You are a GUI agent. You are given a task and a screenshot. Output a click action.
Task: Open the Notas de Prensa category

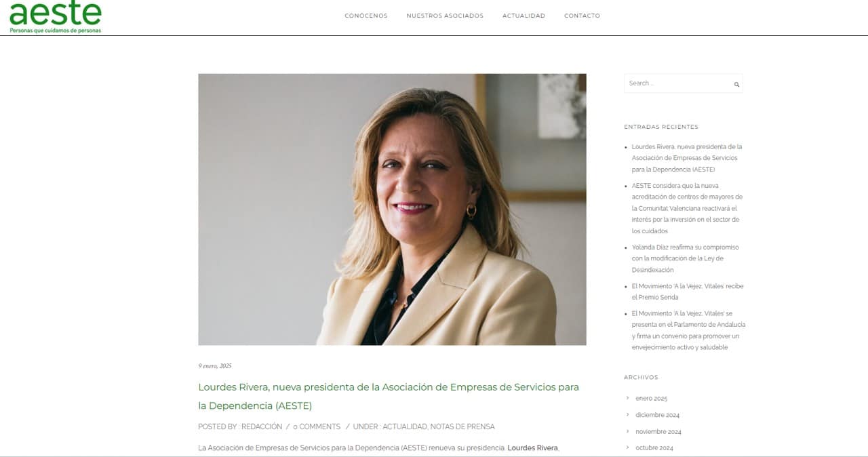pyautogui.click(x=462, y=426)
